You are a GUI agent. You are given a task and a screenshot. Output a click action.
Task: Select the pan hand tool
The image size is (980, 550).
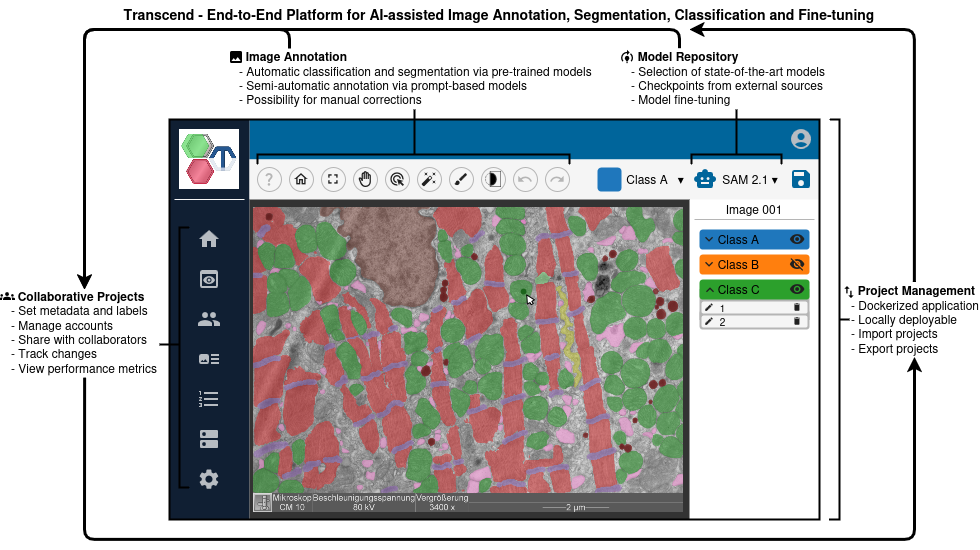(x=365, y=180)
